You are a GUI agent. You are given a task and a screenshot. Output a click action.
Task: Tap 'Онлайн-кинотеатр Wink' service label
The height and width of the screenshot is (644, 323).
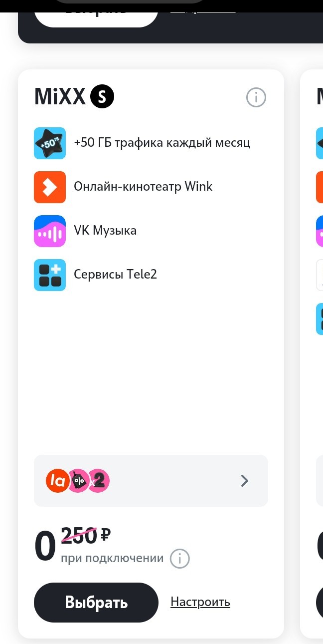[x=143, y=187]
